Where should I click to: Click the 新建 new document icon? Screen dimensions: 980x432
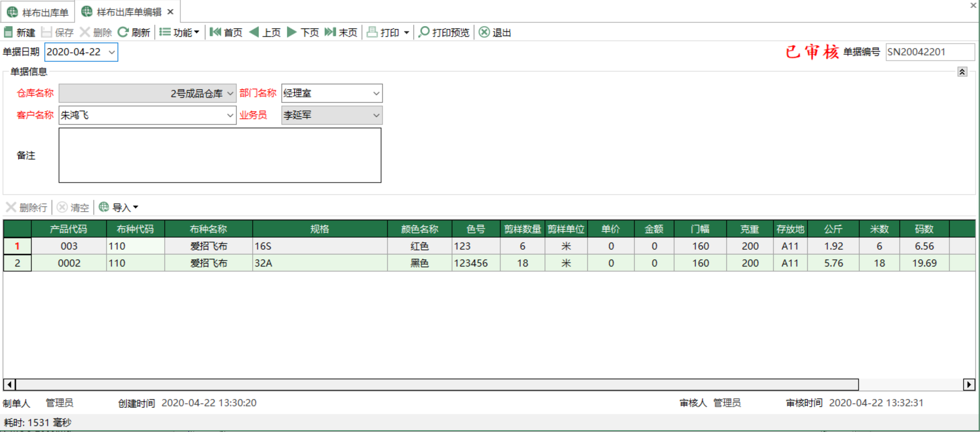(x=9, y=32)
